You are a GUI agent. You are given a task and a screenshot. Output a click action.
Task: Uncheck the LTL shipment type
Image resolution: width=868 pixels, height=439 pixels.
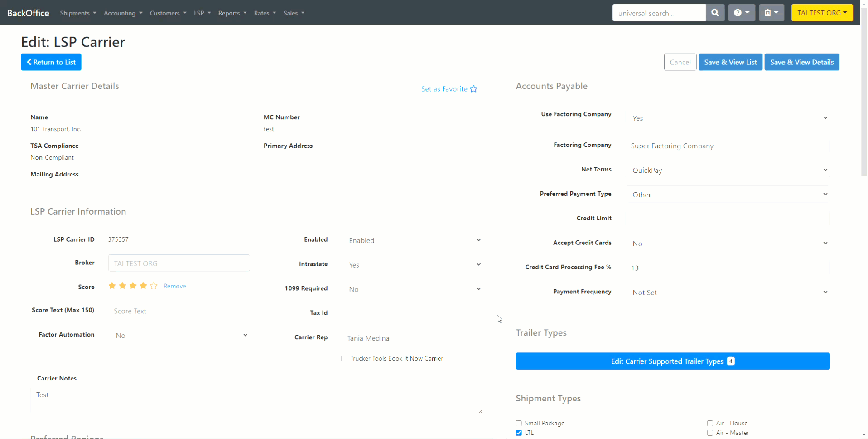coord(518,433)
